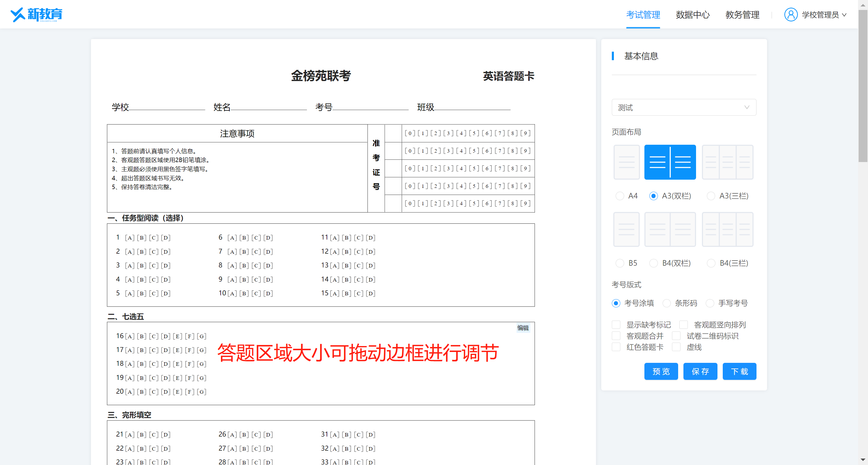The image size is (868, 465).
Task: Select the B5 page layout icon
Action: pyautogui.click(x=626, y=229)
